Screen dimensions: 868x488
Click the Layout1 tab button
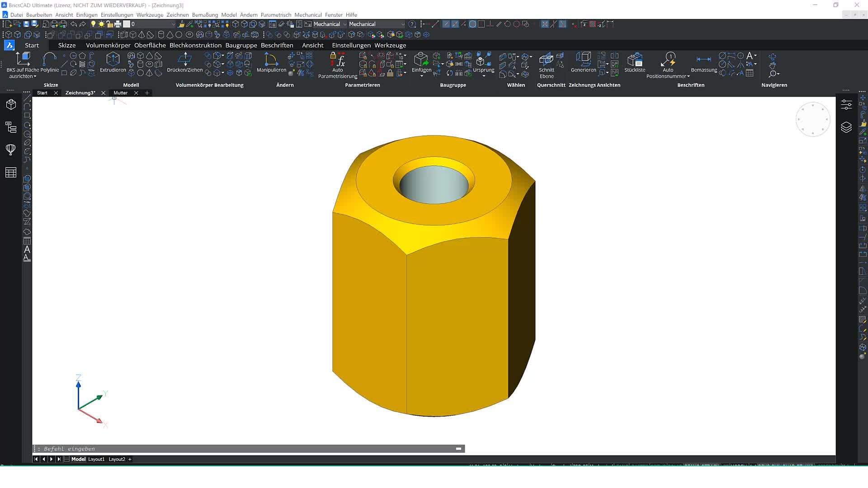[x=96, y=459]
